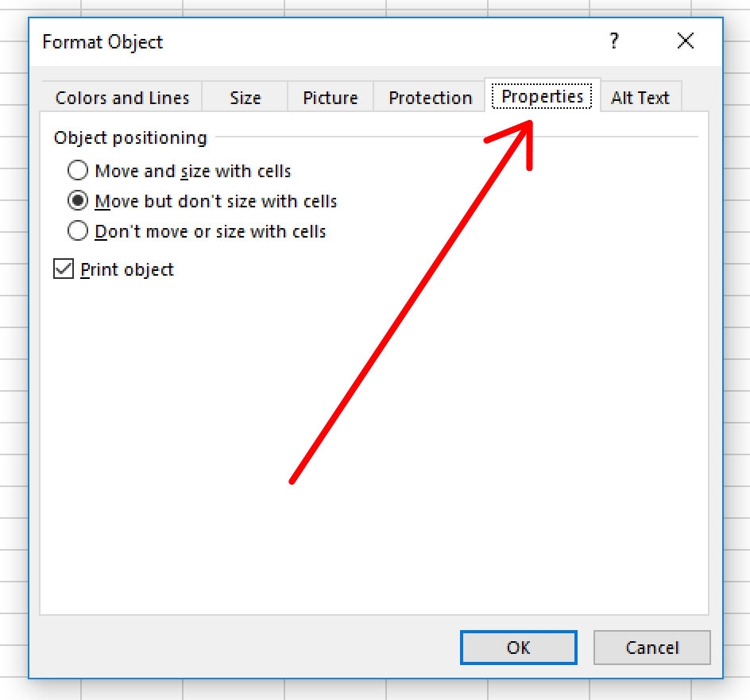Click the Object positioning group heading

130,137
